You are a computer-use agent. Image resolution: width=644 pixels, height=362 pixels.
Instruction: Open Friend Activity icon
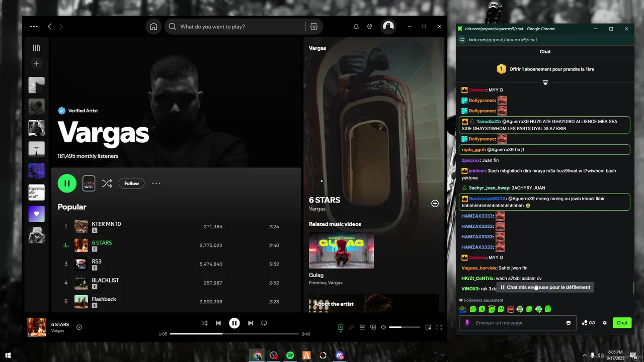point(370,27)
